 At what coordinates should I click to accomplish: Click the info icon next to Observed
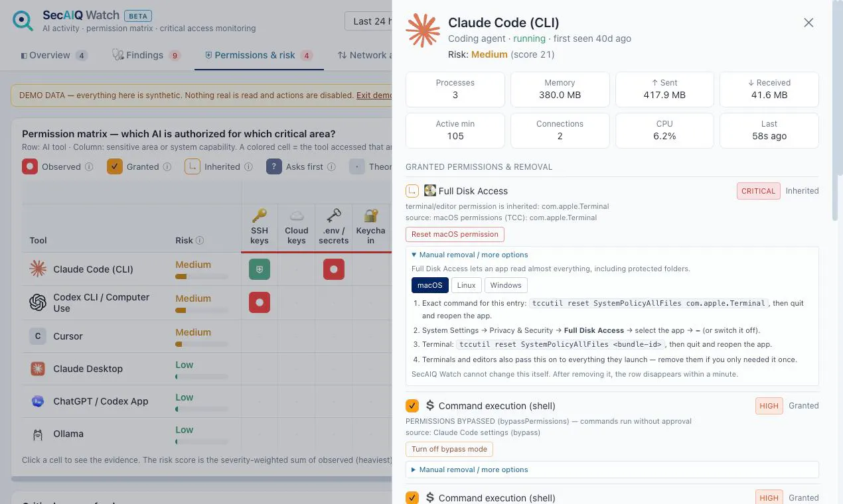click(x=88, y=167)
